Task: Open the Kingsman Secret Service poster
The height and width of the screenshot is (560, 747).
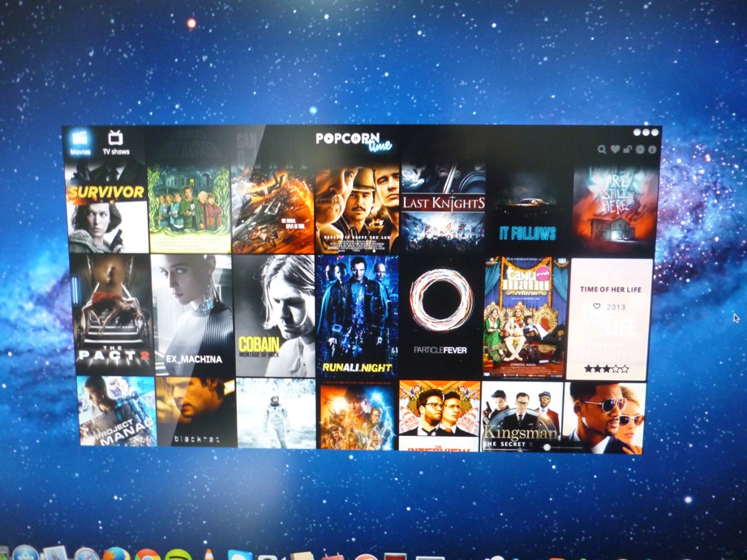Action: (x=522, y=417)
